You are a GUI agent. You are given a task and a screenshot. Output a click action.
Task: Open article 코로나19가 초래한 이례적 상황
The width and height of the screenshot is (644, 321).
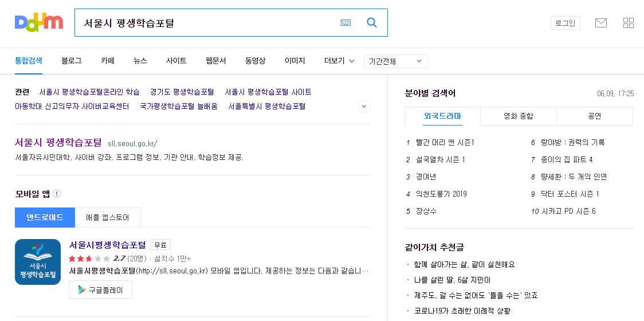click(x=462, y=311)
